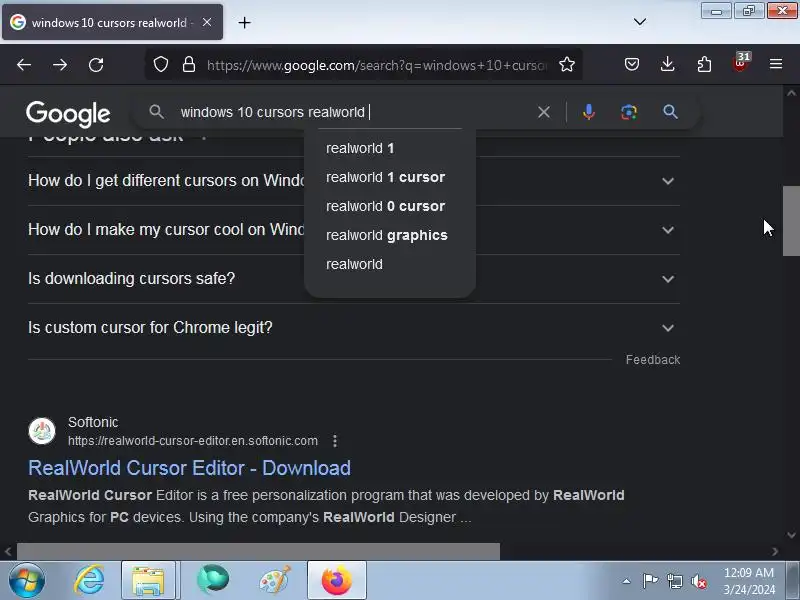Show hidden tray icons arrow
The image size is (800, 600).
point(626,581)
